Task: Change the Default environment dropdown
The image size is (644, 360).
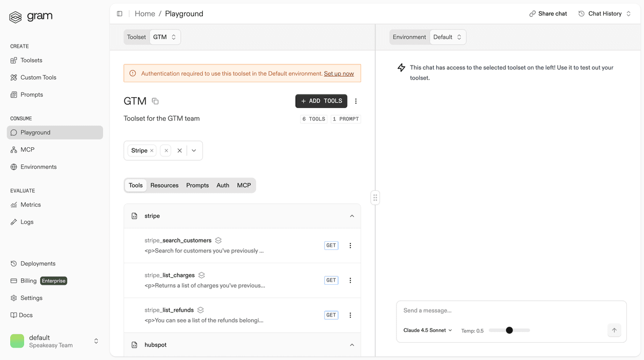Action: click(448, 37)
